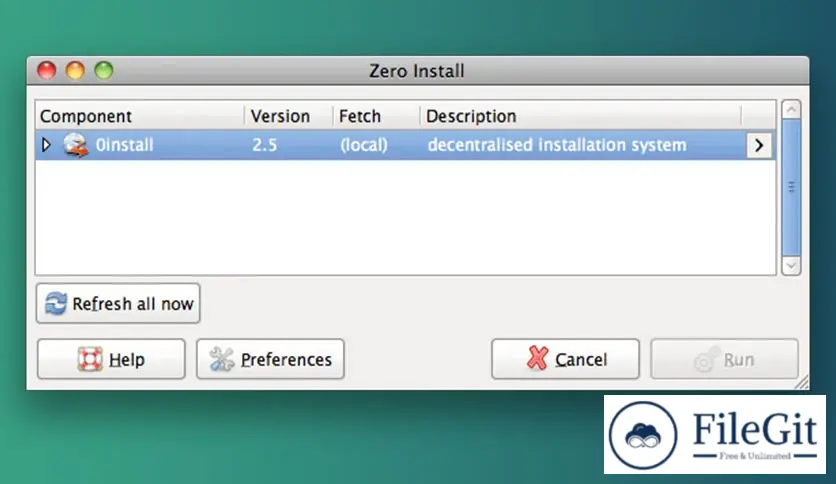The width and height of the screenshot is (836, 484).
Task: Click the window resize grip corner
Action: pyautogui.click(x=802, y=382)
